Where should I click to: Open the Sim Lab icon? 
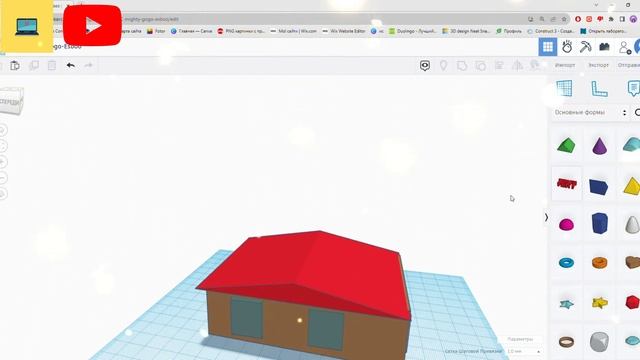tap(567, 47)
